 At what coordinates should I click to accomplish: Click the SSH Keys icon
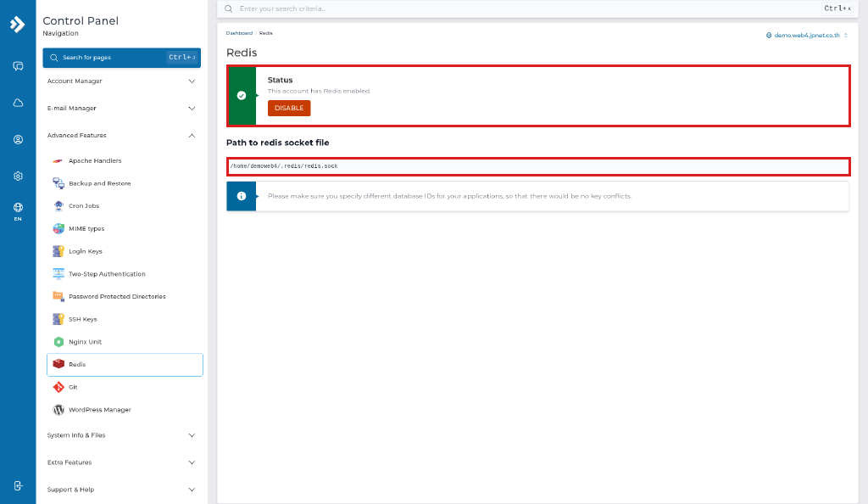point(58,319)
